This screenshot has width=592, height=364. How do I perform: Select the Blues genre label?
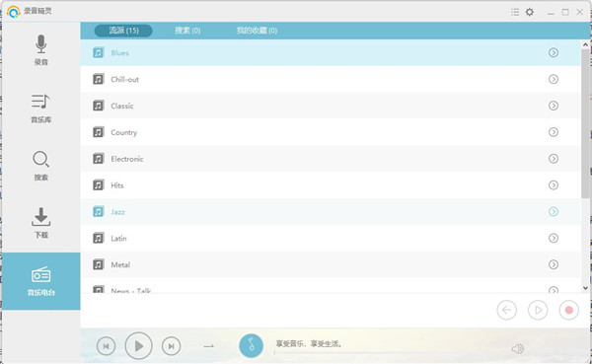pos(119,53)
